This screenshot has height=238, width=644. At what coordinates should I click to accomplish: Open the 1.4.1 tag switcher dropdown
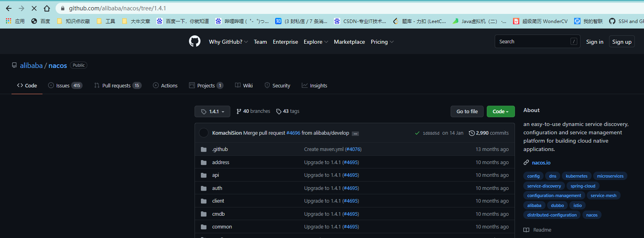[212, 112]
